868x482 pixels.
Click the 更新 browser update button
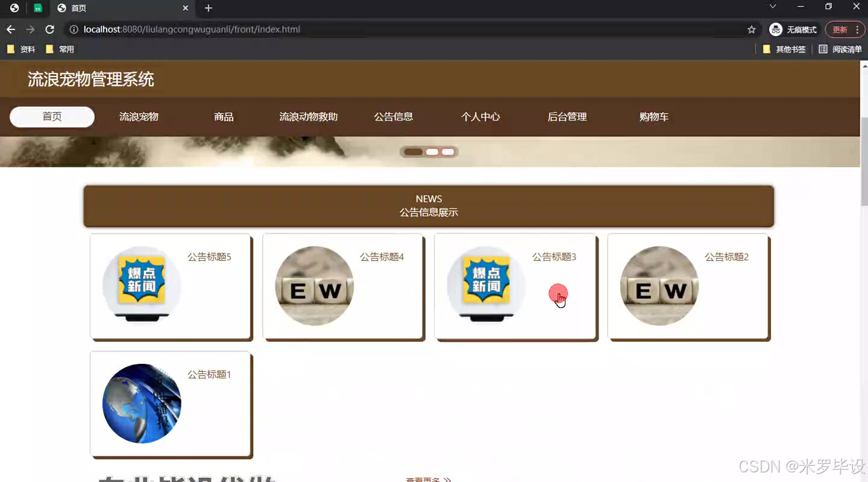tap(844, 30)
